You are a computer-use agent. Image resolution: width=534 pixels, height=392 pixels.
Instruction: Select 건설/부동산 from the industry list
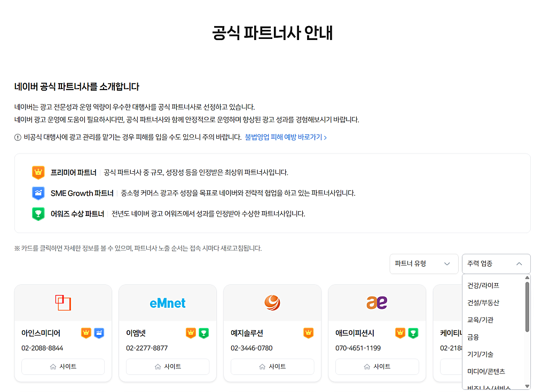(x=483, y=302)
